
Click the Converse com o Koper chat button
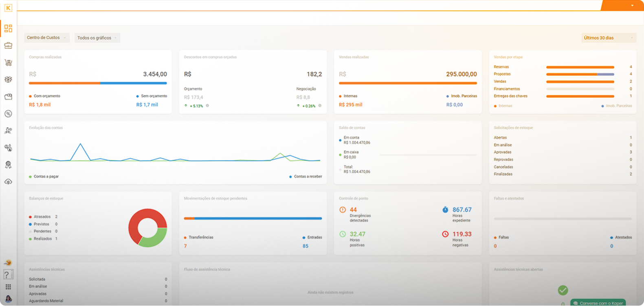[x=598, y=303]
